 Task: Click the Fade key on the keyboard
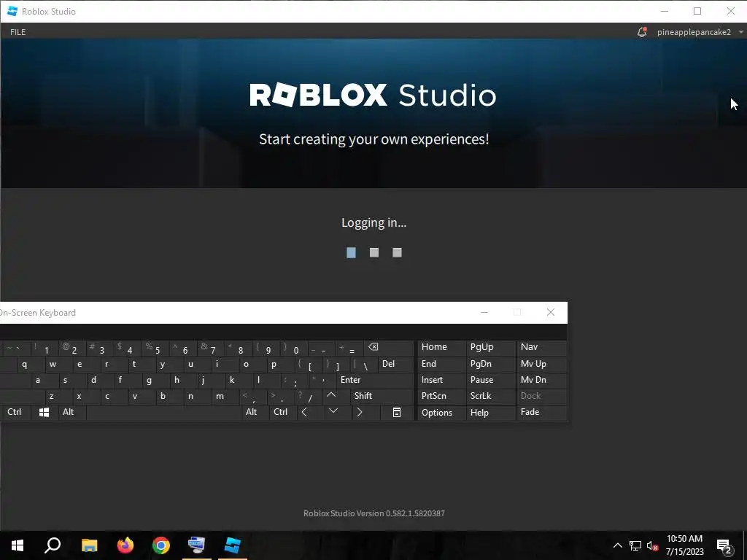(541, 413)
